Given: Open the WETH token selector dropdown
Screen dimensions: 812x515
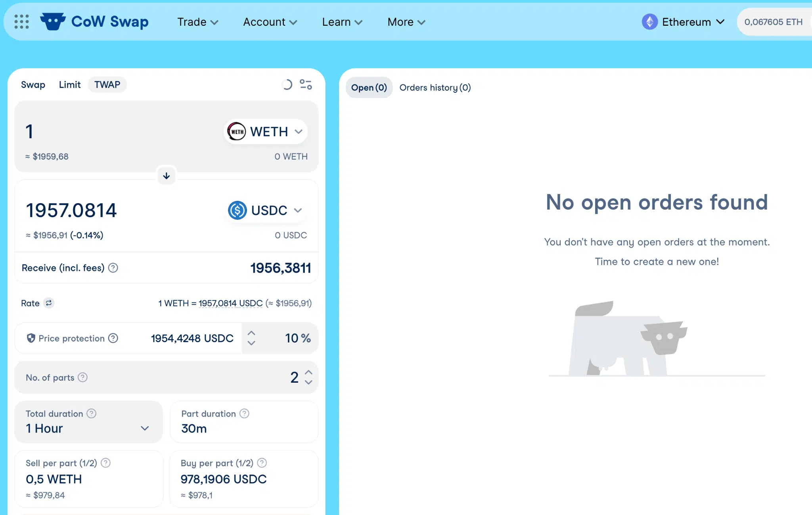Looking at the screenshot, I should point(266,132).
